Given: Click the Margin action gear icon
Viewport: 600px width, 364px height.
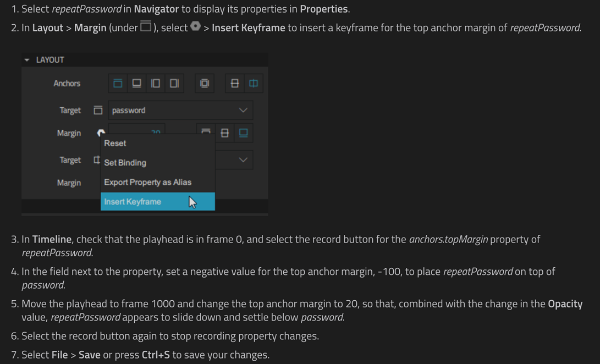Looking at the screenshot, I should [x=101, y=133].
